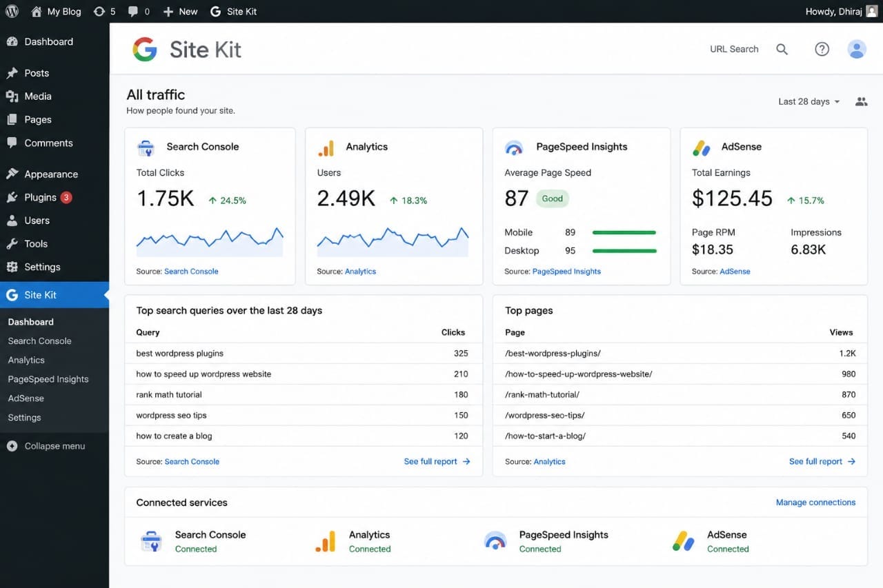This screenshot has height=588, width=883.
Task: Click the Analytics icon under Connected services
Action: 326,541
